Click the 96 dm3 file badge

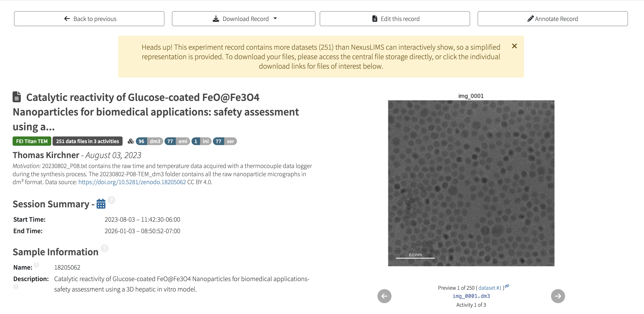point(150,141)
